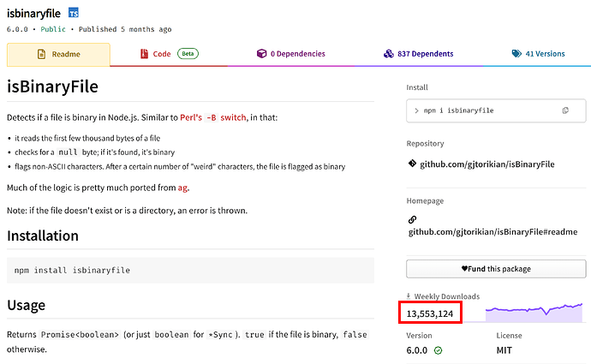Open the isBinaryFile#readme homepage link
Screen dimensions: 591x364
493,232
